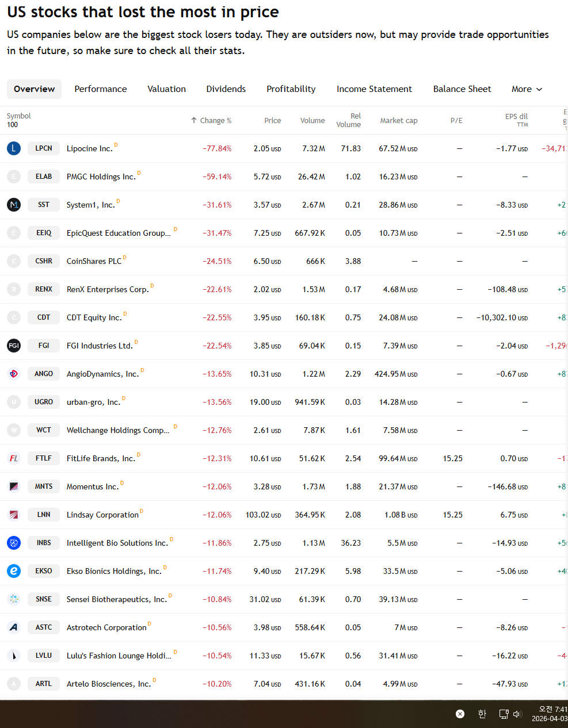
Task: Open the LNN ticker link
Action: (x=44, y=515)
